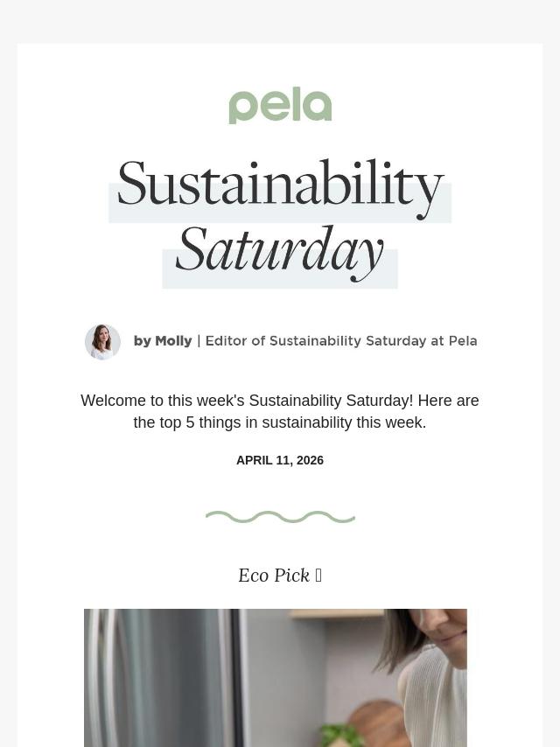Open the "Eco Pick" section heading
This screenshot has width=560, height=747.
pos(274,576)
